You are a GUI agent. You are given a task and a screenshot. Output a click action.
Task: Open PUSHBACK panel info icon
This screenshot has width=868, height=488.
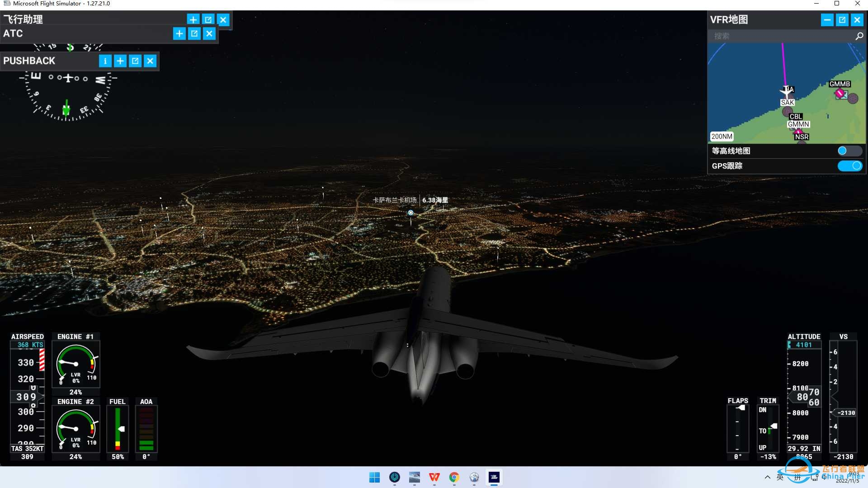click(x=105, y=61)
